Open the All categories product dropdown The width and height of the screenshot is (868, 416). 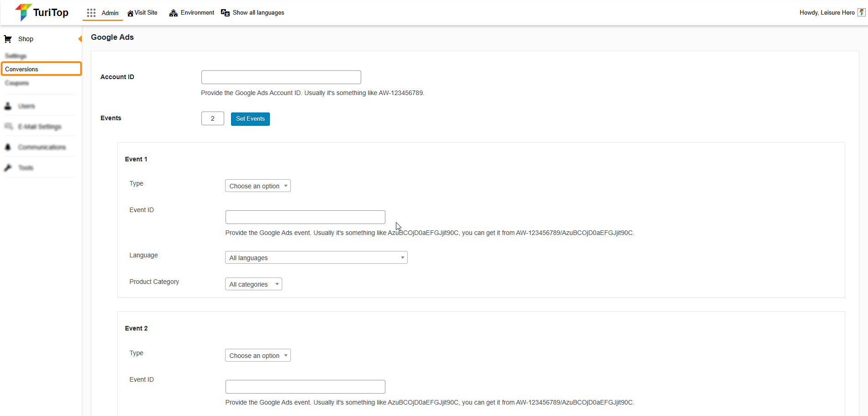253,284
